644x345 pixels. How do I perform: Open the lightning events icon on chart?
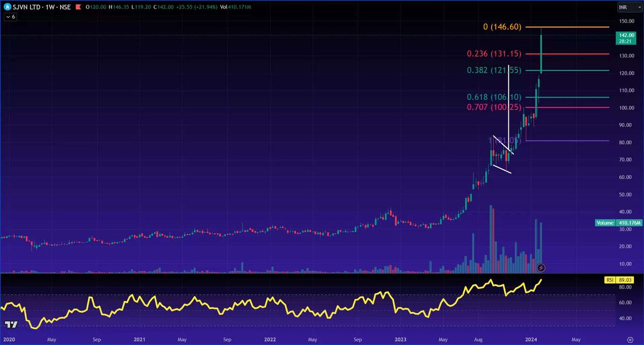point(541,267)
